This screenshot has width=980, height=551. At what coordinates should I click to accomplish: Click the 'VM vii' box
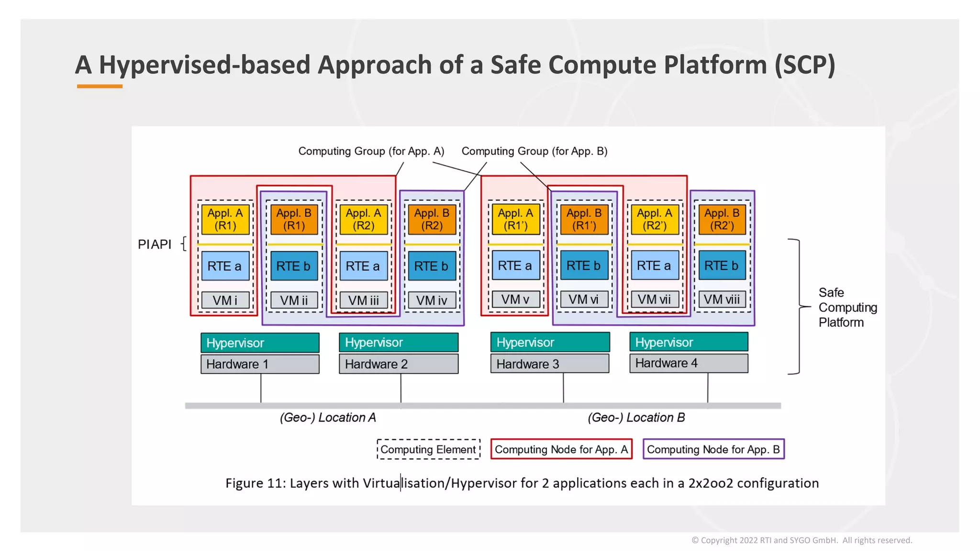pyautogui.click(x=655, y=299)
